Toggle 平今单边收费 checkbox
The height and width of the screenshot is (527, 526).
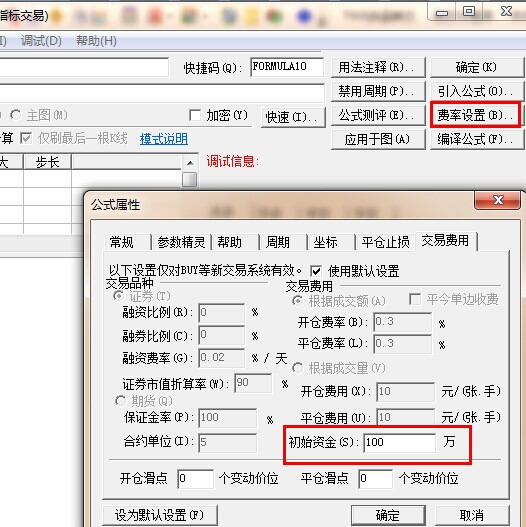click(415, 299)
